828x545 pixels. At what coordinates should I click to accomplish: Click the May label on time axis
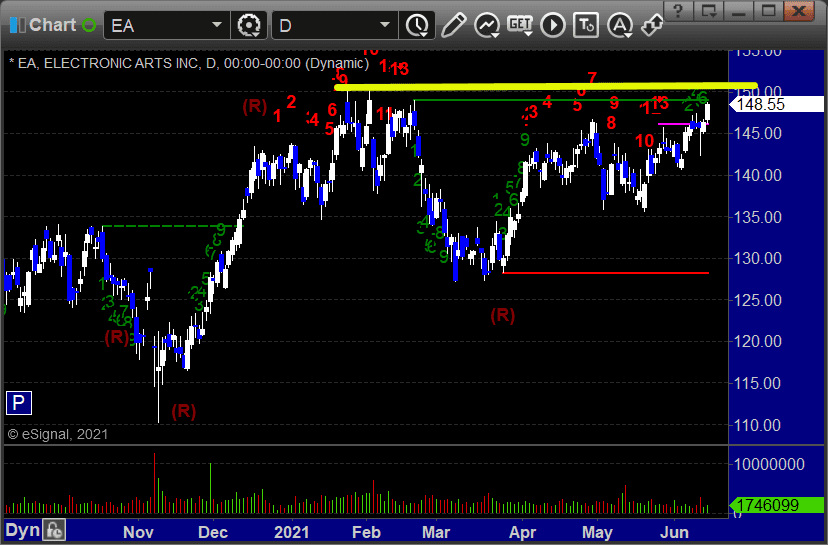click(597, 532)
